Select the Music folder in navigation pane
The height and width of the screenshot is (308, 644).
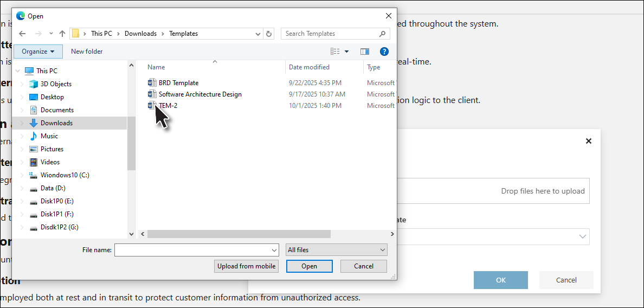click(49, 136)
